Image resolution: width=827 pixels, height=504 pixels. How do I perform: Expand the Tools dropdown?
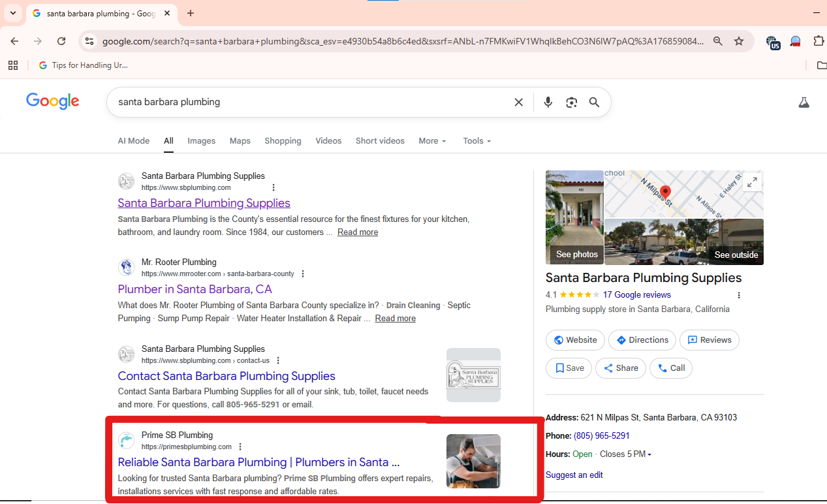(x=476, y=140)
